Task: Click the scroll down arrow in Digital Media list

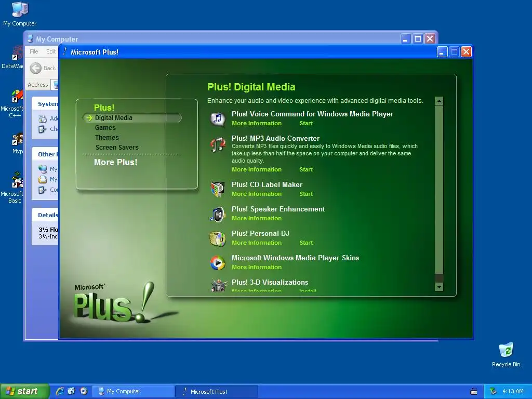Action: (x=439, y=287)
